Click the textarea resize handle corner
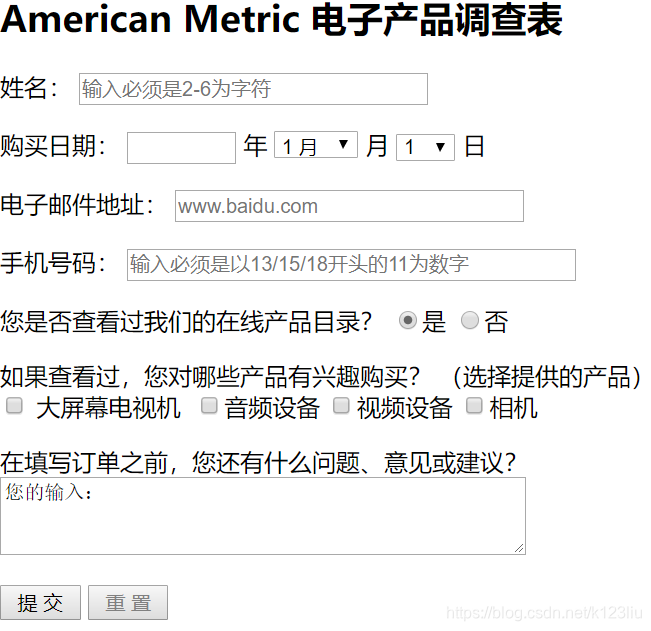This screenshot has height=631, width=651. point(519,548)
